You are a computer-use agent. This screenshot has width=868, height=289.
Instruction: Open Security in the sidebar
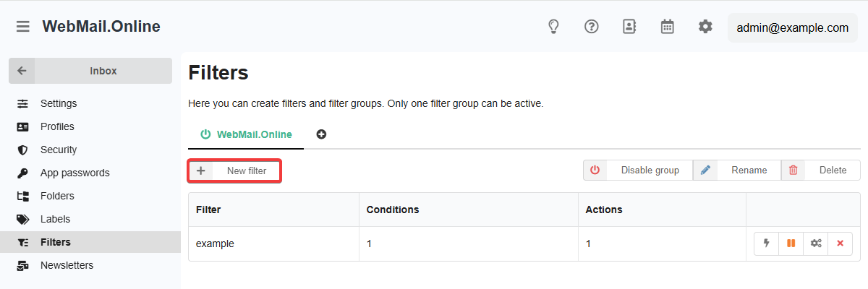coord(59,150)
